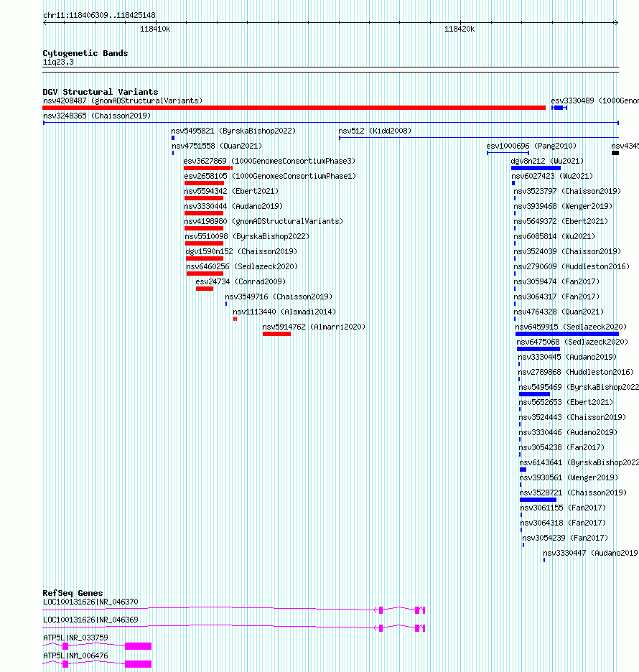Click nsv3054238 (Fan2017) label
639x672 pixels.
pos(562,447)
